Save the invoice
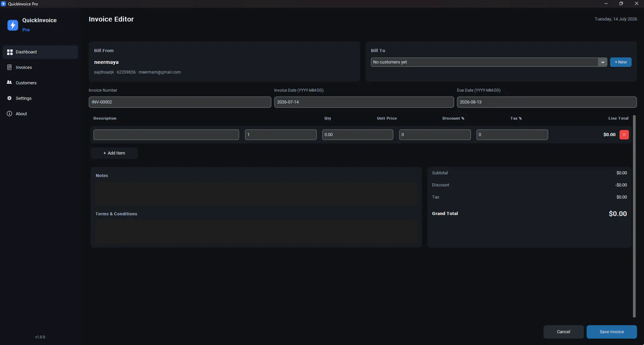 click(611, 332)
